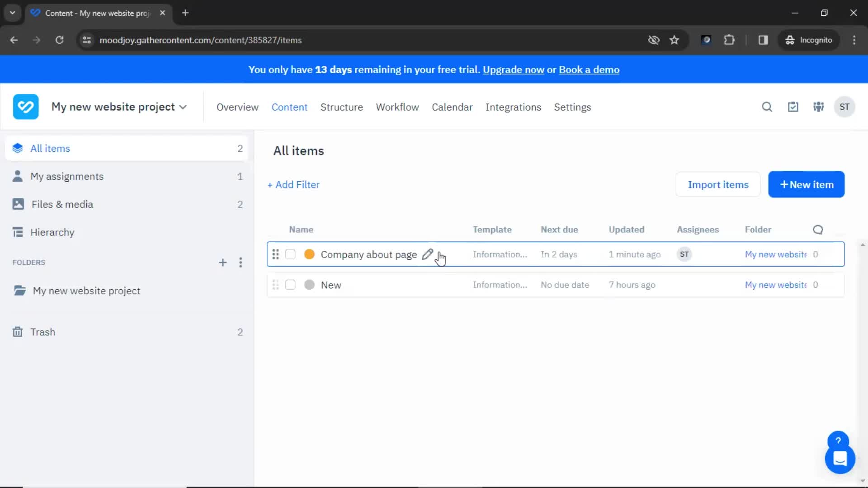The height and width of the screenshot is (488, 868).
Task: Click the orange status dot on Company about page
Action: (x=309, y=254)
